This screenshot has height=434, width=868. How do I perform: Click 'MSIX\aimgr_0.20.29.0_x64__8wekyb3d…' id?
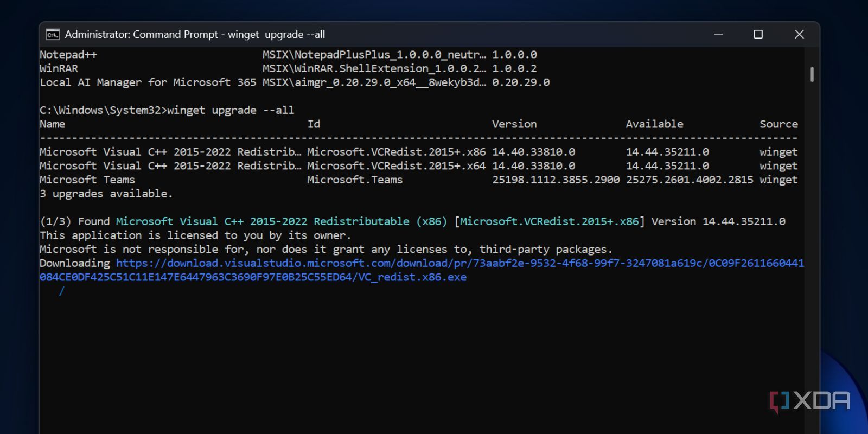[374, 82]
